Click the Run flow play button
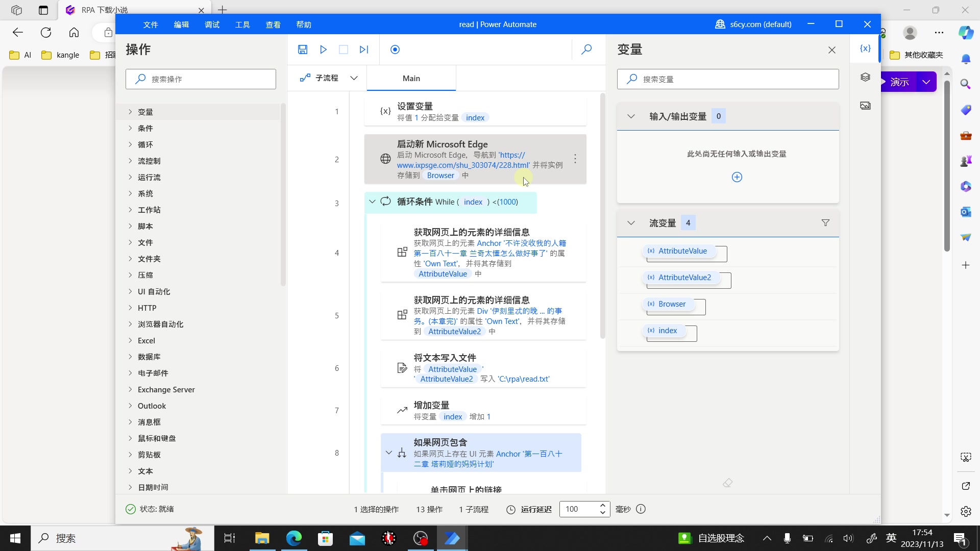The width and height of the screenshot is (980, 551). pyautogui.click(x=323, y=49)
